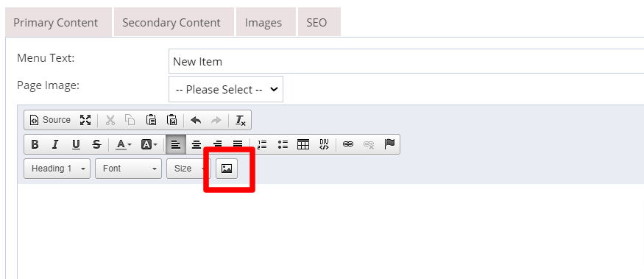Insert a table into the editor
Screen dimensions: 644x279
303,144
